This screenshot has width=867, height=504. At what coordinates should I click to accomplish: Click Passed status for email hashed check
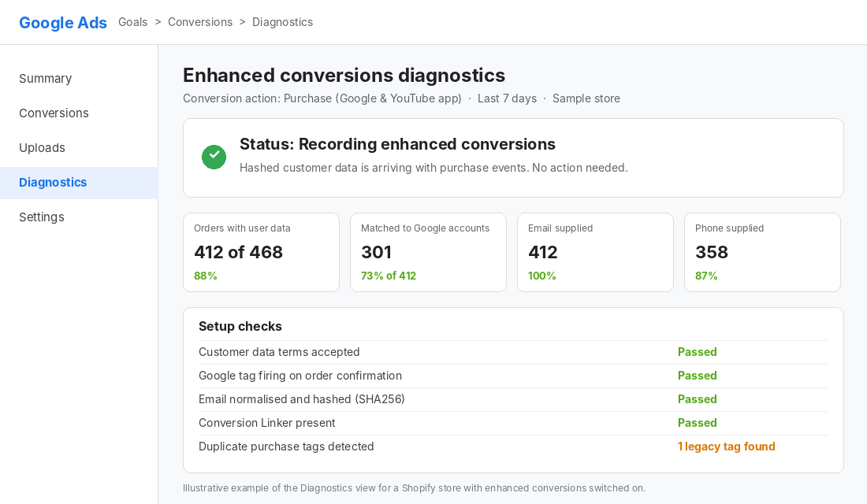coord(698,399)
